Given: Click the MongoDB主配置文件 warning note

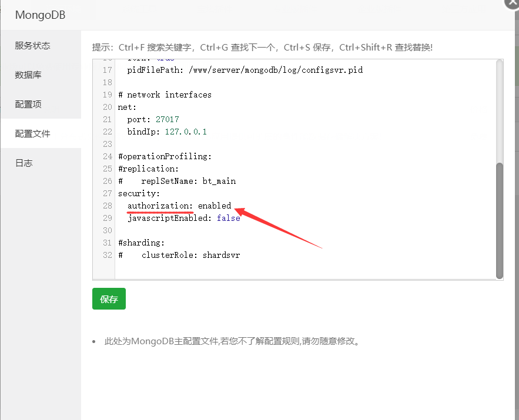Looking at the screenshot, I should [232, 341].
